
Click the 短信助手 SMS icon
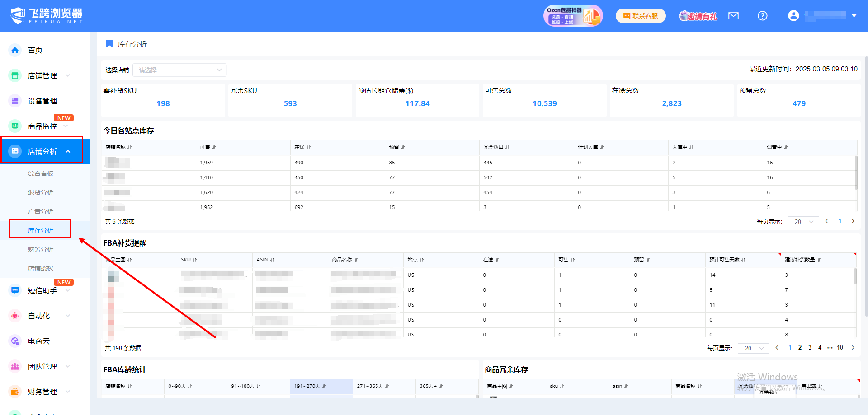click(x=15, y=290)
